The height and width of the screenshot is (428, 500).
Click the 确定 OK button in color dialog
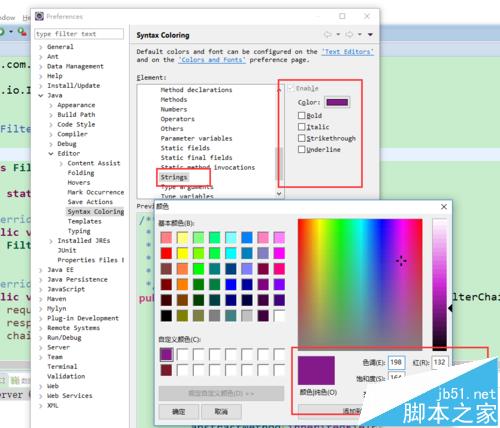point(179,412)
